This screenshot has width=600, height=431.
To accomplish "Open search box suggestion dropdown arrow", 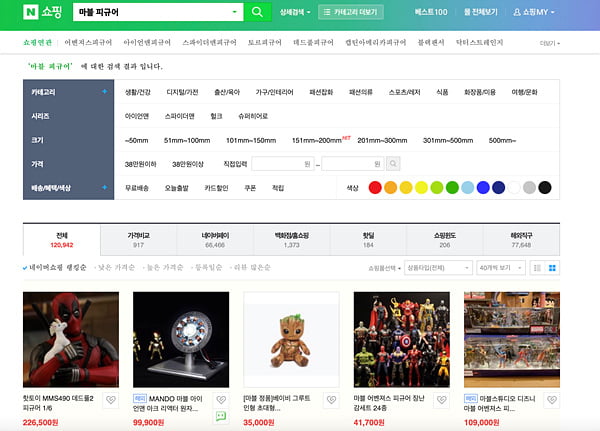I will point(235,12).
